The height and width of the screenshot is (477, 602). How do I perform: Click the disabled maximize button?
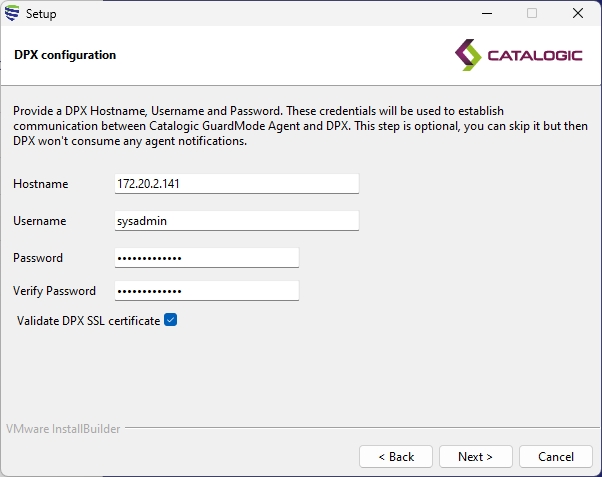(532, 14)
